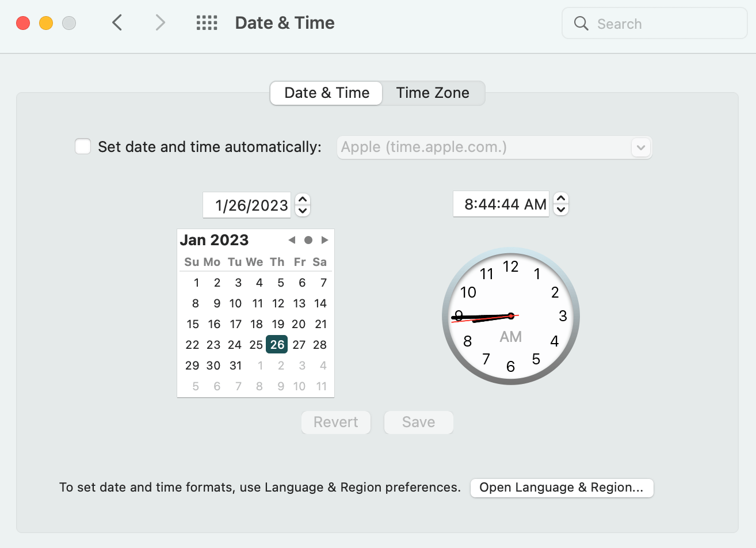Screen dimensions: 756x548
Task: Go to previous month in calendar
Action: [292, 240]
